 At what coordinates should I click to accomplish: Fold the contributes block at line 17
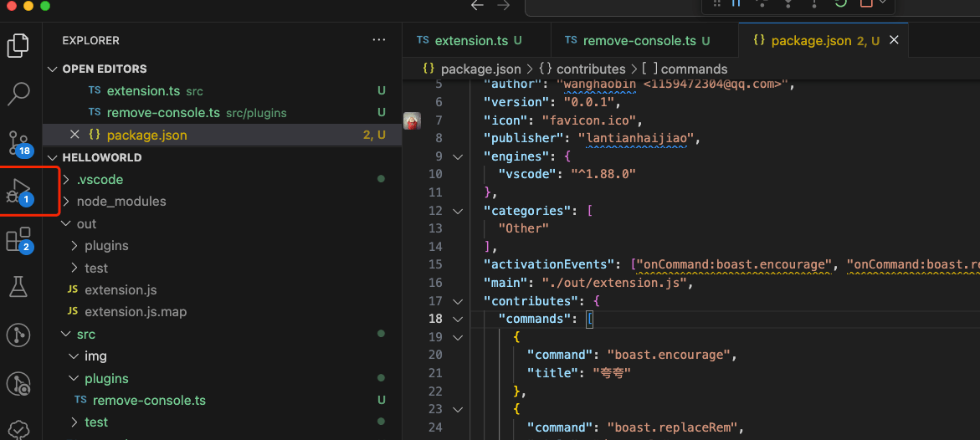point(457,300)
